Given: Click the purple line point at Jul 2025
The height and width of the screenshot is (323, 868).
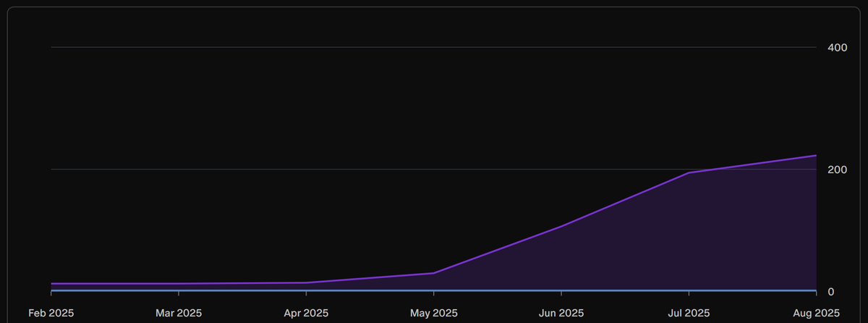Looking at the screenshot, I should point(689,172).
